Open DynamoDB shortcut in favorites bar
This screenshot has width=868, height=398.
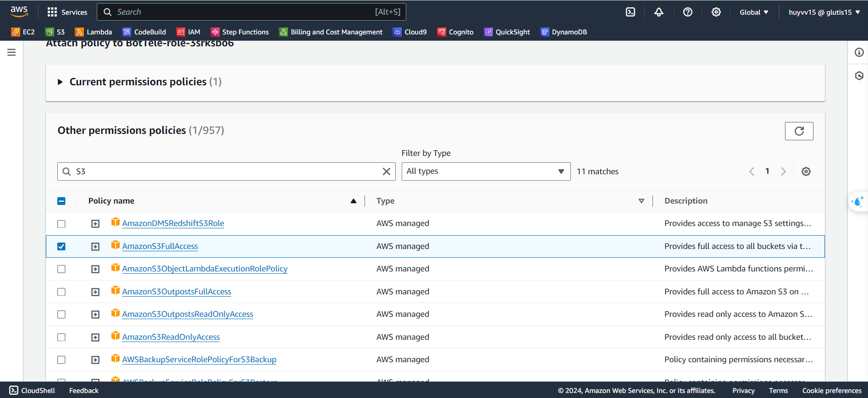pos(564,32)
